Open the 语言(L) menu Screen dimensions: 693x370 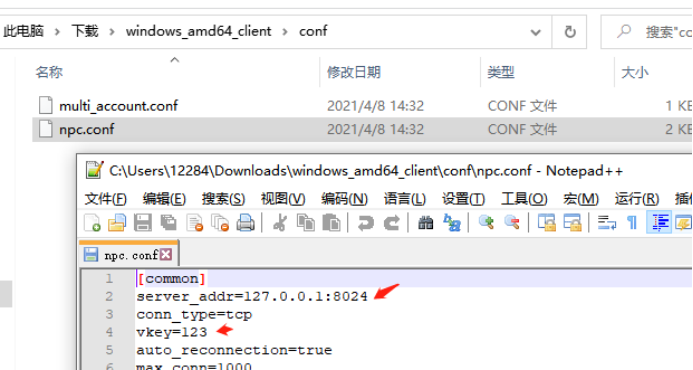coord(404,199)
